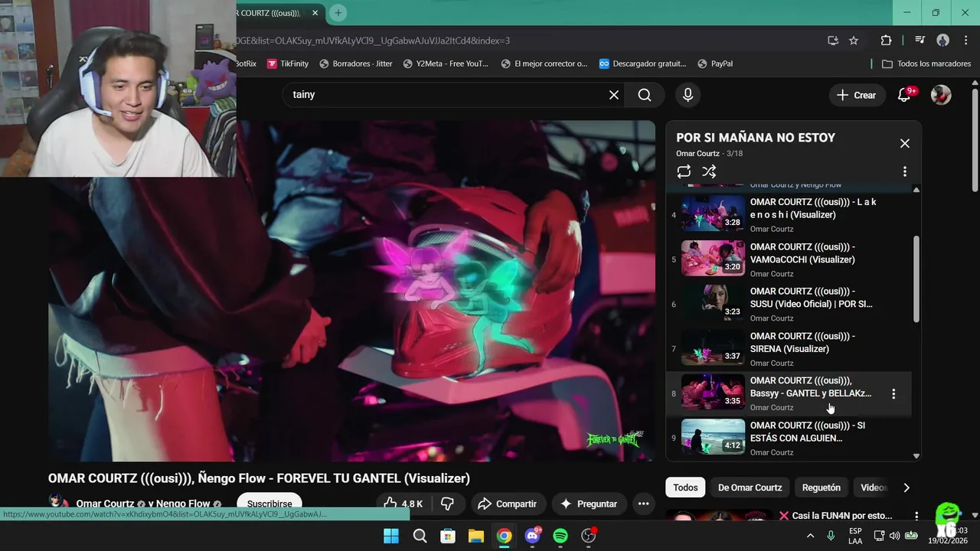980x551 pixels.
Task: Open the Y2Meta bookmark
Action: click(446, 64)
